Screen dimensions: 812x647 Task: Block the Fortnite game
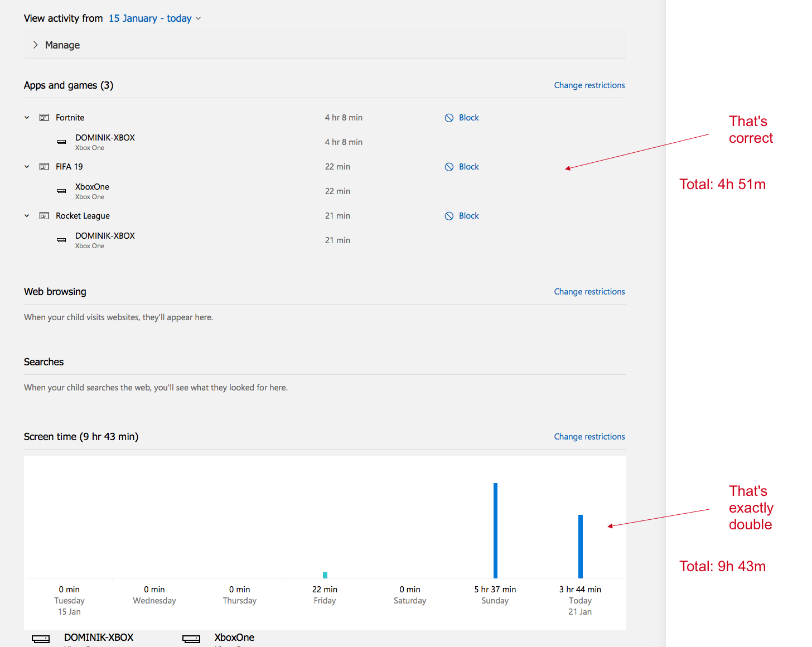point(462,118)
